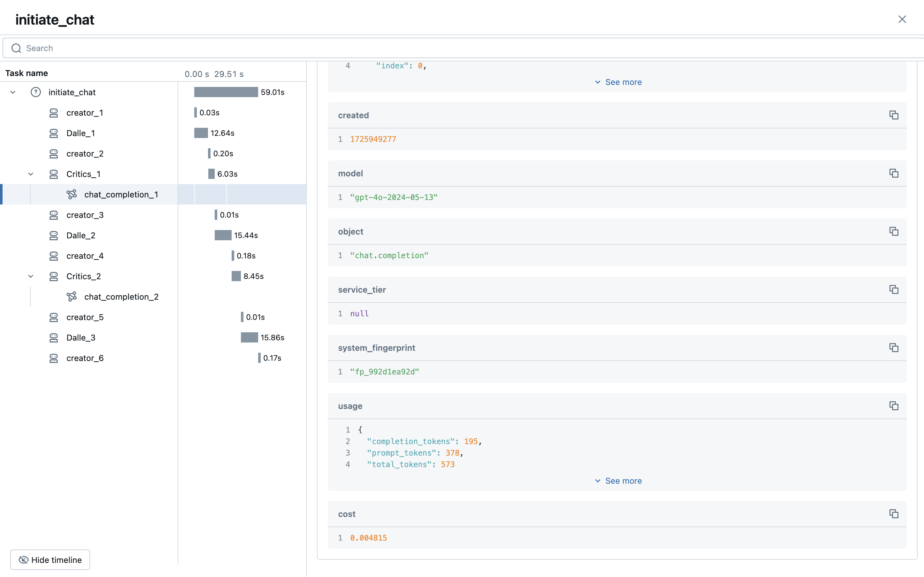Hide the timeline with the eye-slash toggle
The image size is (924, 577).
click(x=50, y=559)
